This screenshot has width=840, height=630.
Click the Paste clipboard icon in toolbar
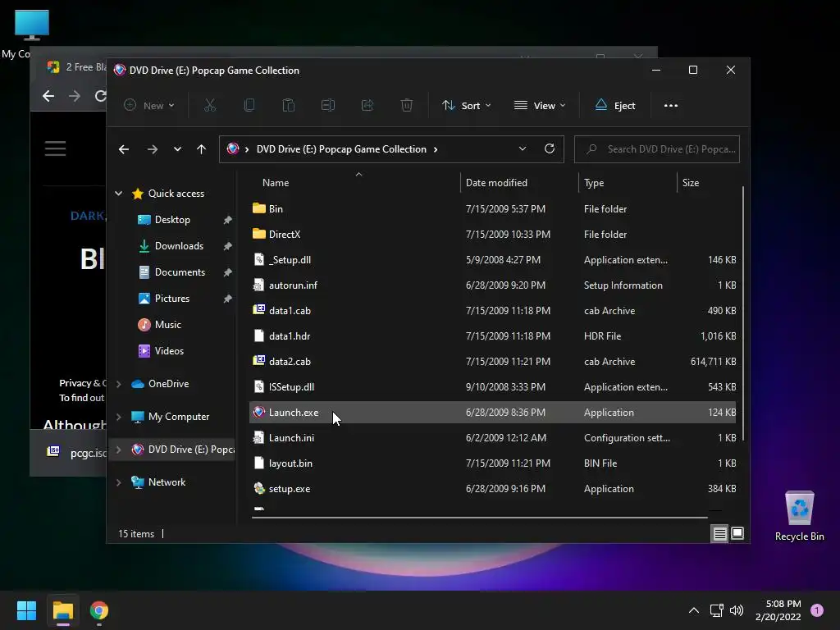click(288, 106)
